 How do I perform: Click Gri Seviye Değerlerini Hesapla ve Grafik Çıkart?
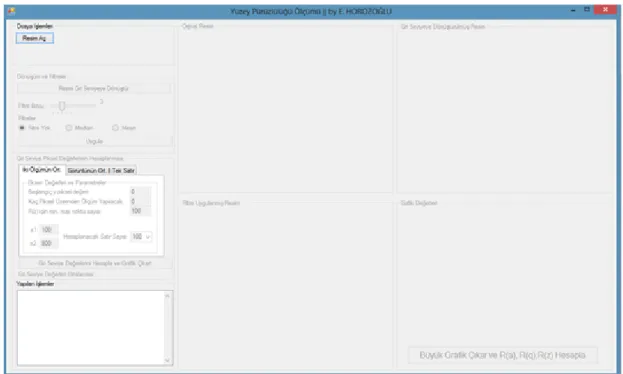95,263
